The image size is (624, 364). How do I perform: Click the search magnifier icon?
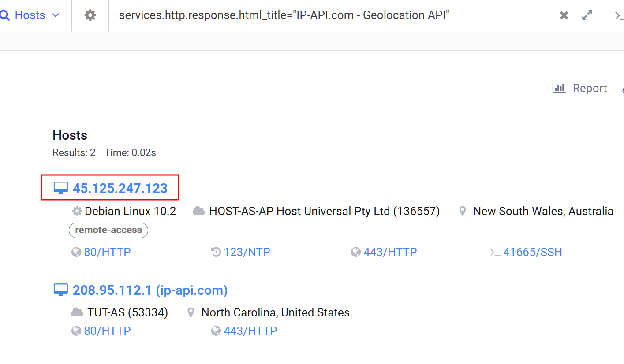[x=5, y=15]
